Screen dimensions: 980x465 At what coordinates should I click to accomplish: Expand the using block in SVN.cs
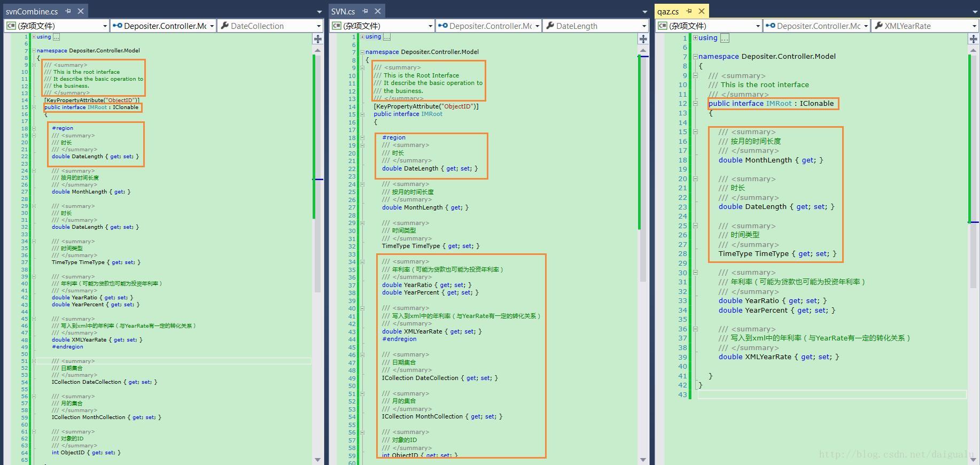click(x=362, y=37)
